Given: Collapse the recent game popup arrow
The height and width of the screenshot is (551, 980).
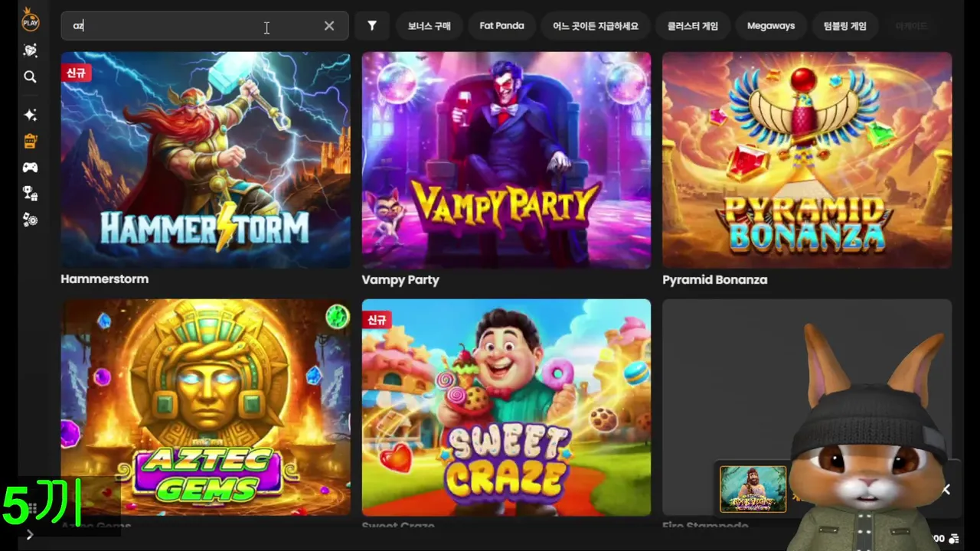Looking at the screenshot, I should 946,489.
